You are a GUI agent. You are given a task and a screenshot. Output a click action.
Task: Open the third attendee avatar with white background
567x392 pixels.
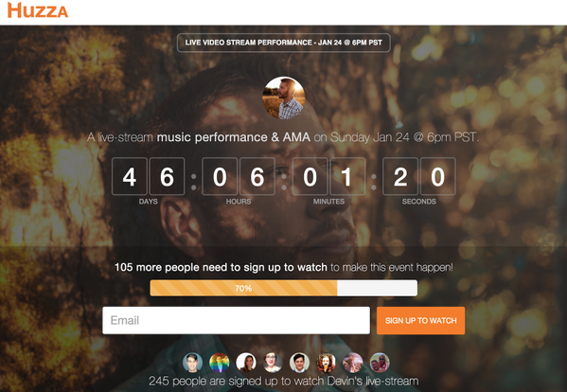[246, 363]
